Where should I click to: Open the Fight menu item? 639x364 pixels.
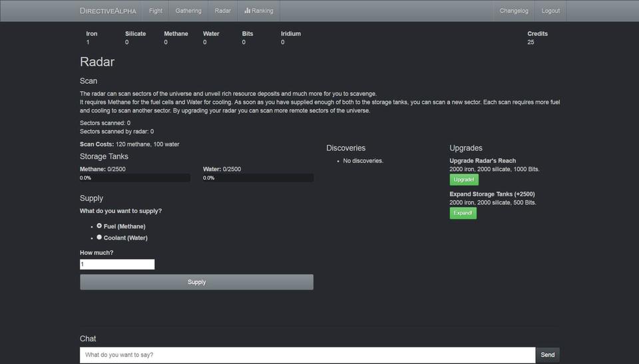[156, 11]
